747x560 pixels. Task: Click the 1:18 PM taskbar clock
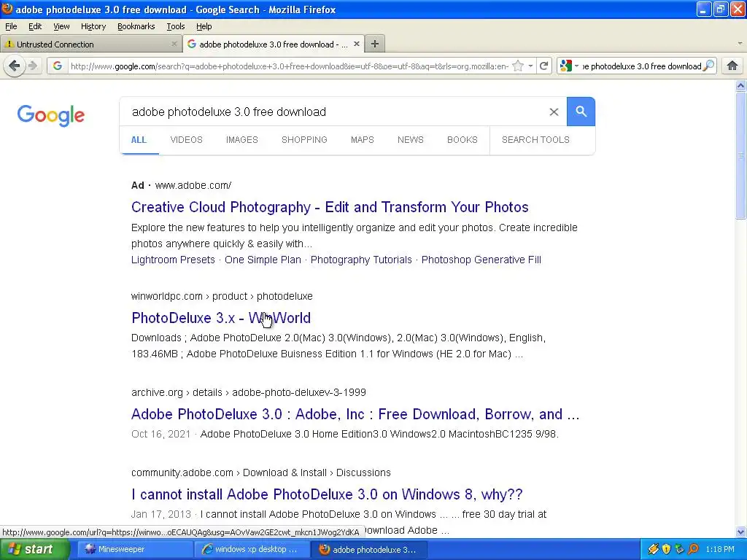tap(720, 549)
